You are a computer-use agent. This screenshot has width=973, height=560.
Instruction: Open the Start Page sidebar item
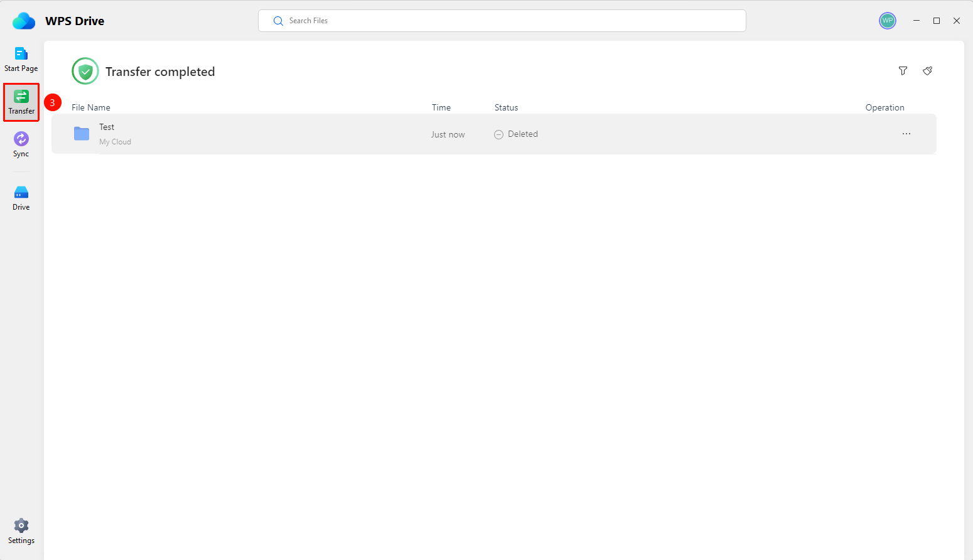click(21, 60)
